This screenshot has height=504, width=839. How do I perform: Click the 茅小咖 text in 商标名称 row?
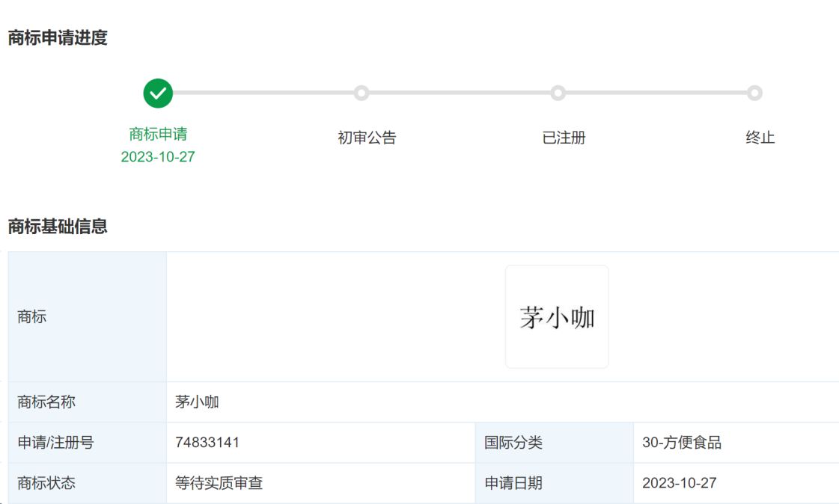coord(197,402)
